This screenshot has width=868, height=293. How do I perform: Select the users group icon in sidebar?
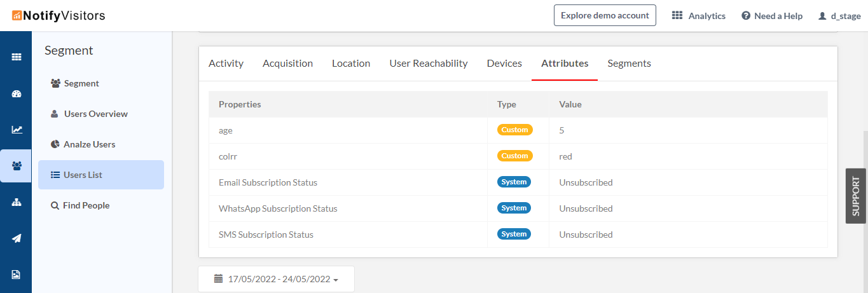pyautogui.click(x=17, y=166)
